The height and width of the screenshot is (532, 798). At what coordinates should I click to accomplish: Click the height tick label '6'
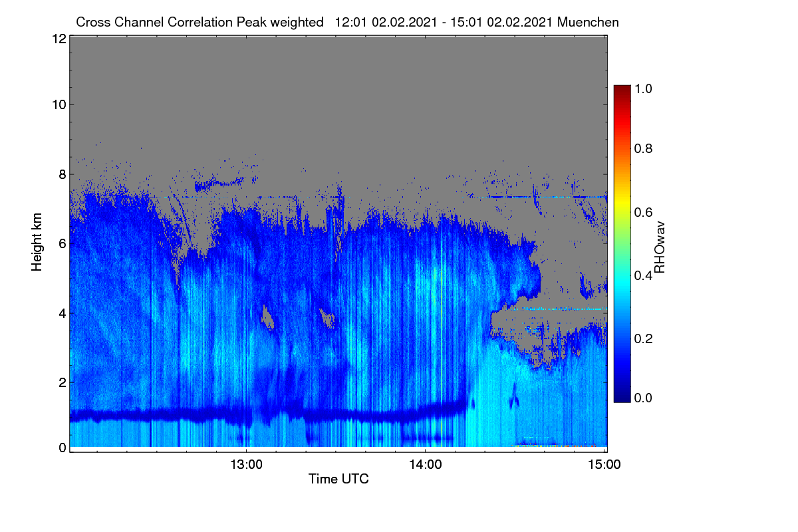click(62, 243)
